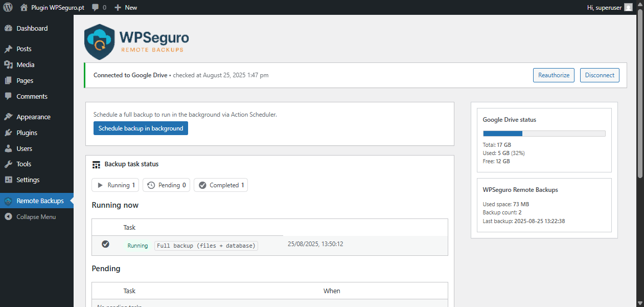The width and height of the screenshot is (644, 307).
Task: Click the plus New icon in admin bar
Action: (x=118, y=7)
